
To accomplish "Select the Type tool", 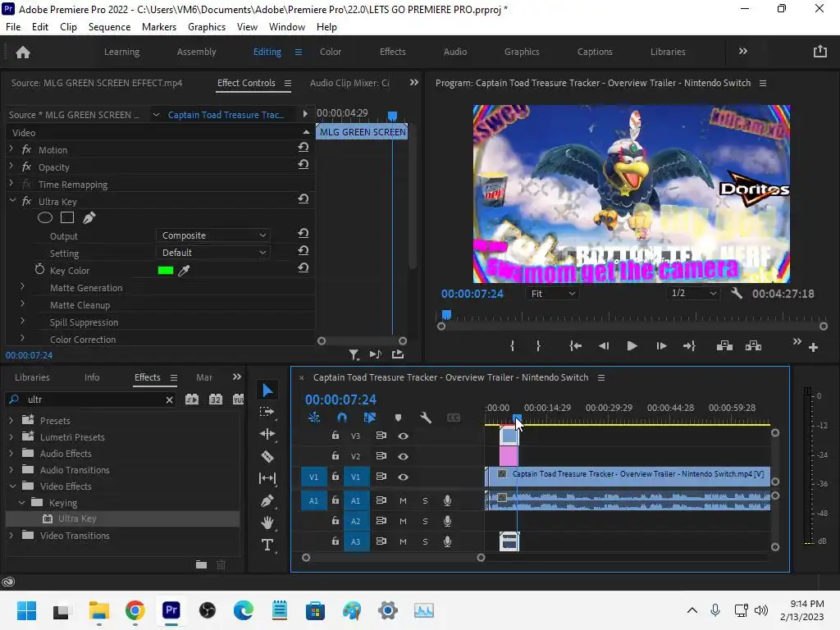I will point(267,545).
